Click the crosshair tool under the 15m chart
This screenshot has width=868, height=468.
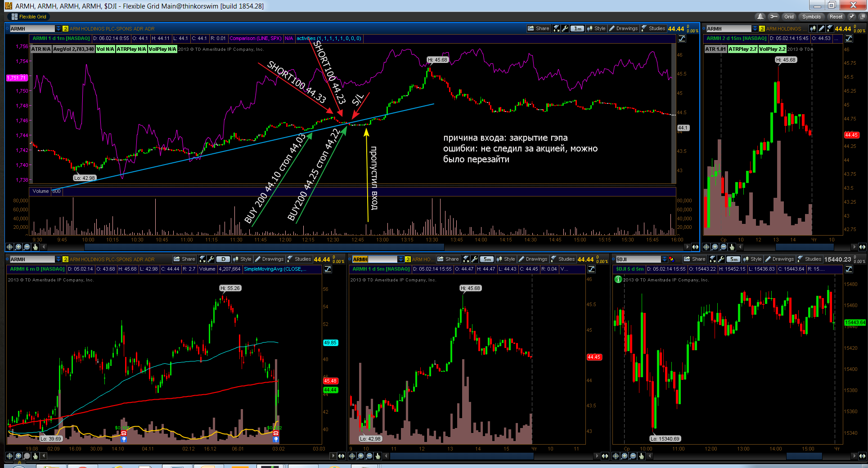click(x=706, y=247)
